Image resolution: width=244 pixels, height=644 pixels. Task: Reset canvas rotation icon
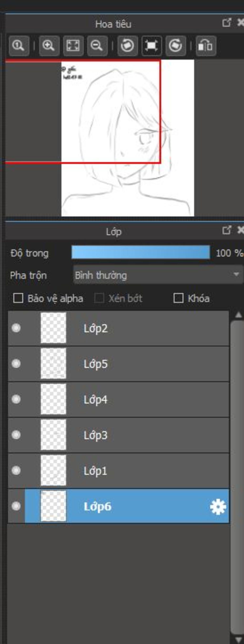[152, 46]
